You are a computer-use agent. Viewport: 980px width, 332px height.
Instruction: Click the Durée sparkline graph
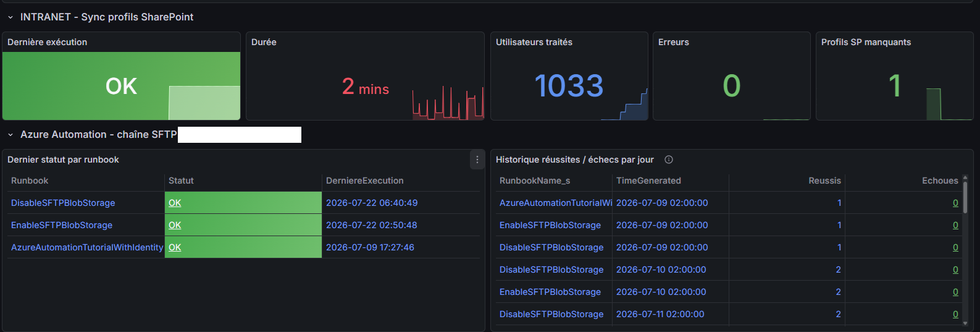click(448, 103)
